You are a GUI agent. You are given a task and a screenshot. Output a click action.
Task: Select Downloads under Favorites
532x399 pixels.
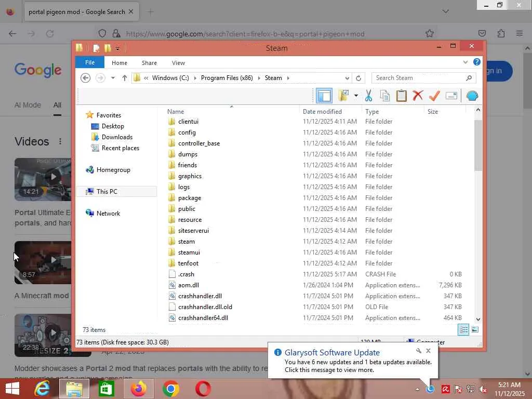click(117, 137)
